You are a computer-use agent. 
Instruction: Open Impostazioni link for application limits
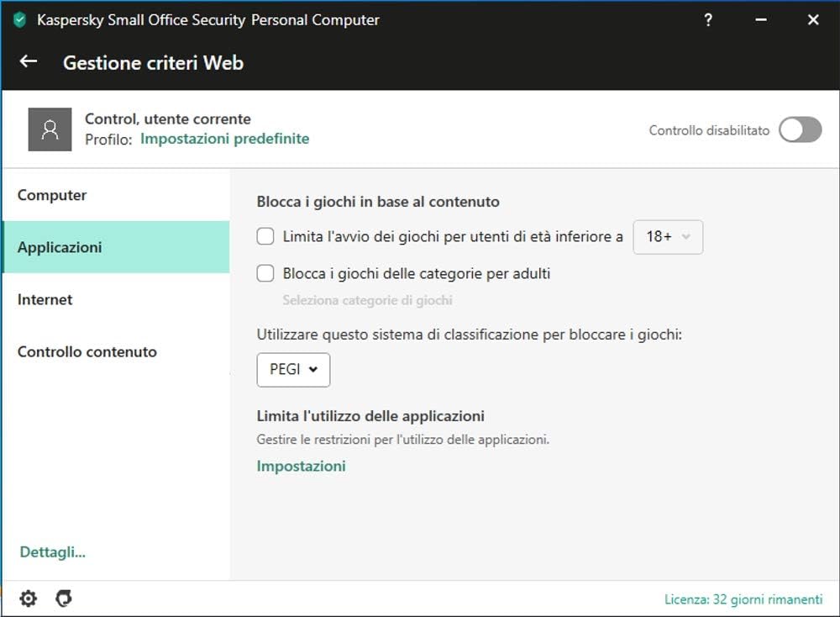tap(301, 467)
